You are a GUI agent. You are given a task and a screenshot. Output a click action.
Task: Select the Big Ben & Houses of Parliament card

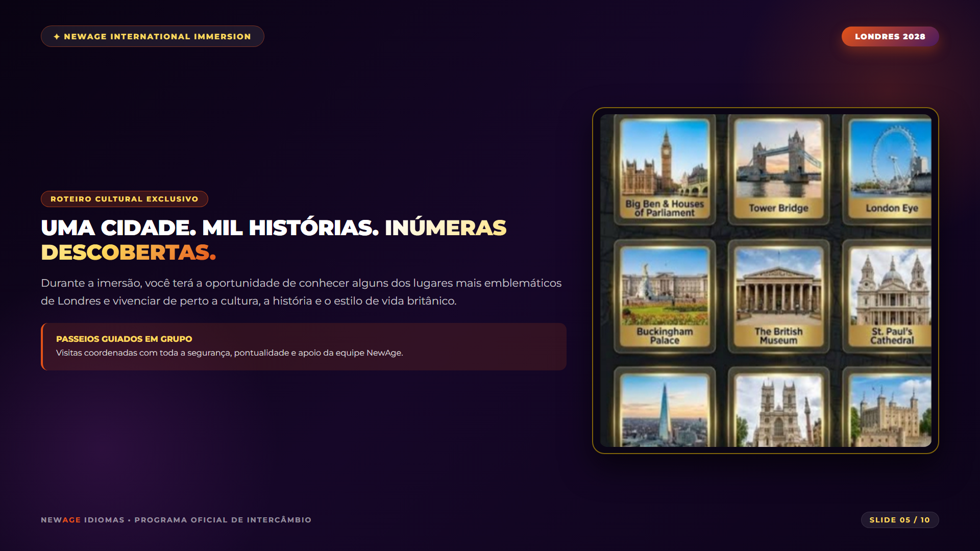pyautogui.click(x=664, y=170)
